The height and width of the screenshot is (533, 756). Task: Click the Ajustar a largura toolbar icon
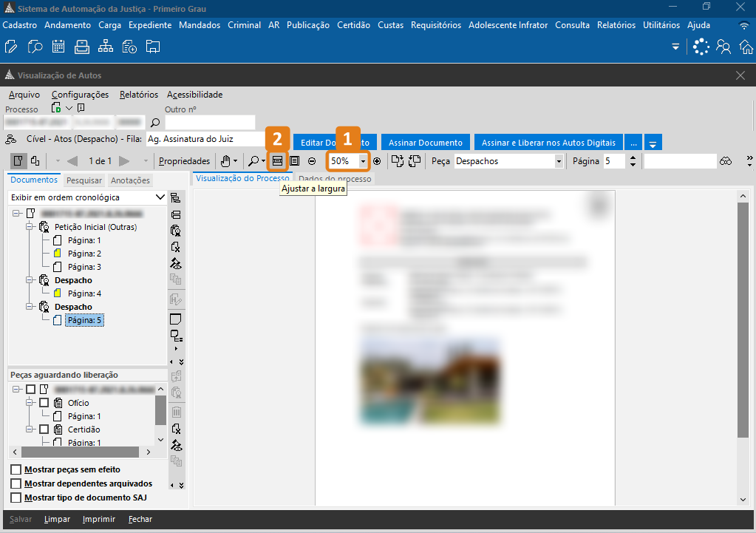pyautogui.click(x=277, y=161)
